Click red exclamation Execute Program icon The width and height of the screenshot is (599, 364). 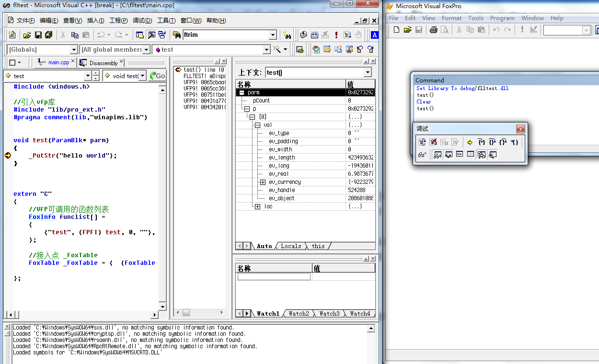(x=336, y=34)
